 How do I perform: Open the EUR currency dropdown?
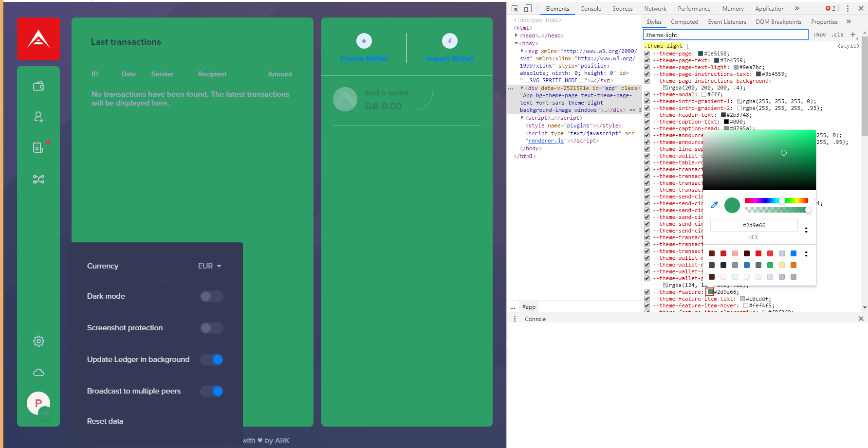(x=210, y=266)
